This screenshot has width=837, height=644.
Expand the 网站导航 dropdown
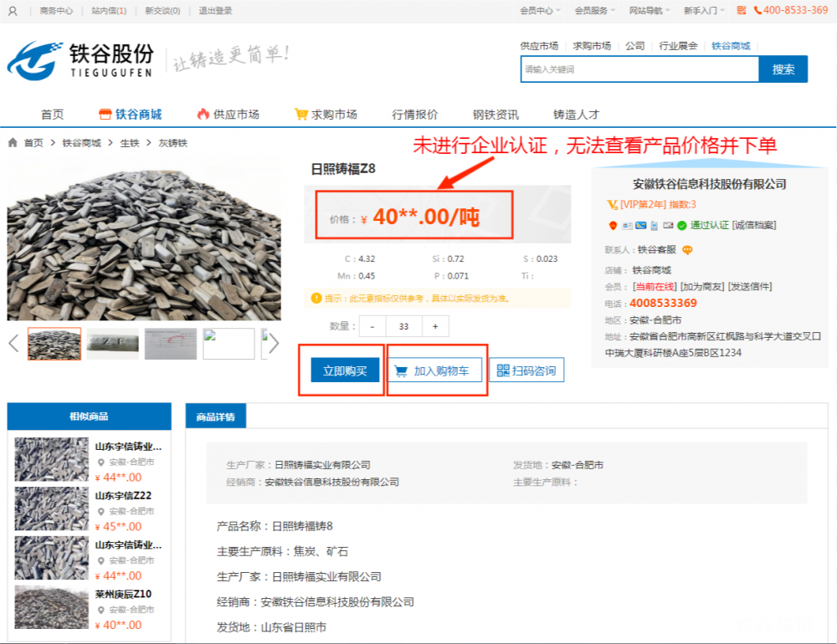[x=650, y=11]
